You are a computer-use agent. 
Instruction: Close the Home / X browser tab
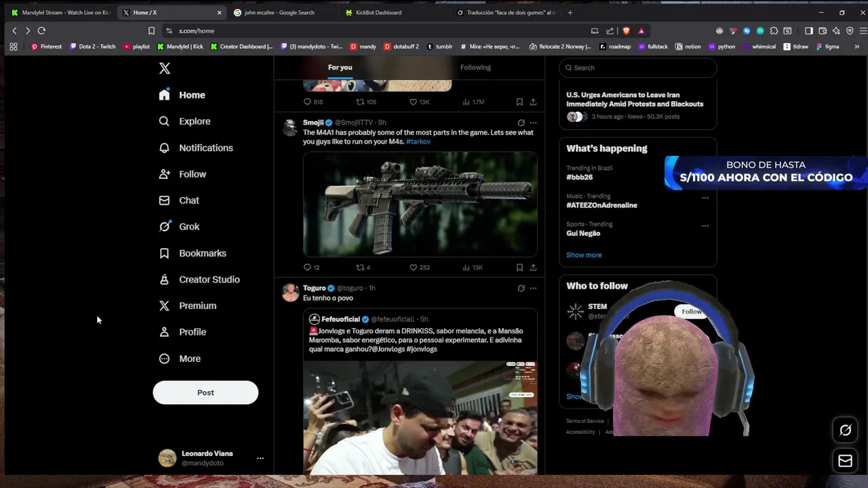click(x=219, y=12)
